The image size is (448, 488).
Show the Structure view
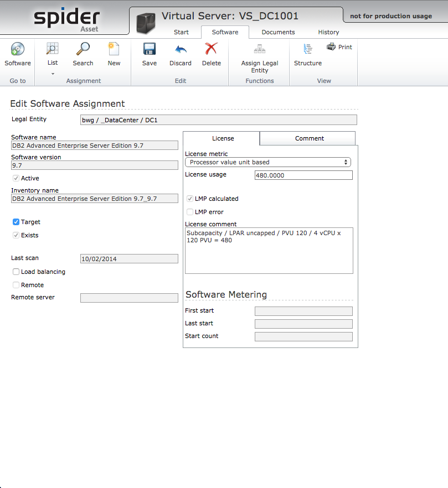coord(308,50)
